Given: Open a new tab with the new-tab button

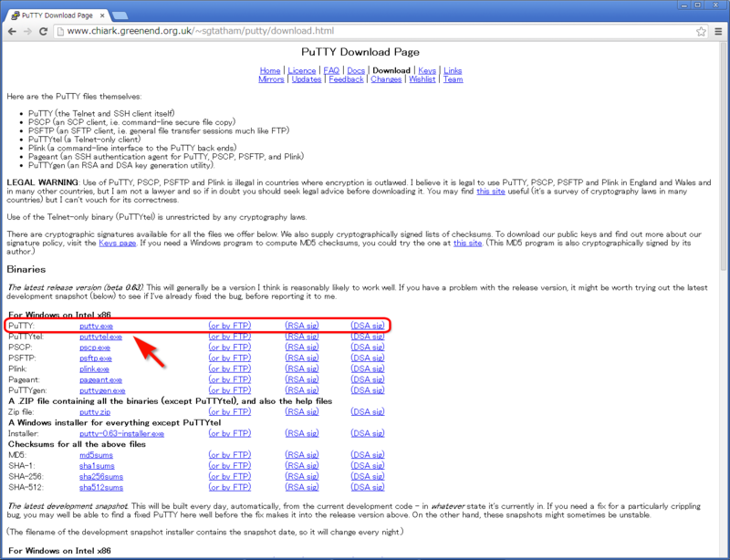Looking at the screenshot, I should [120, 16].
